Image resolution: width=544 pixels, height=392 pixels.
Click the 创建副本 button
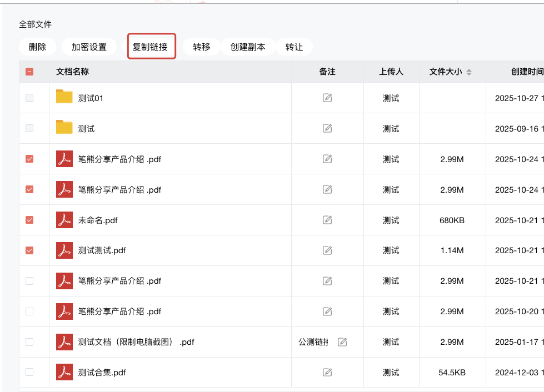click(248, 47)
